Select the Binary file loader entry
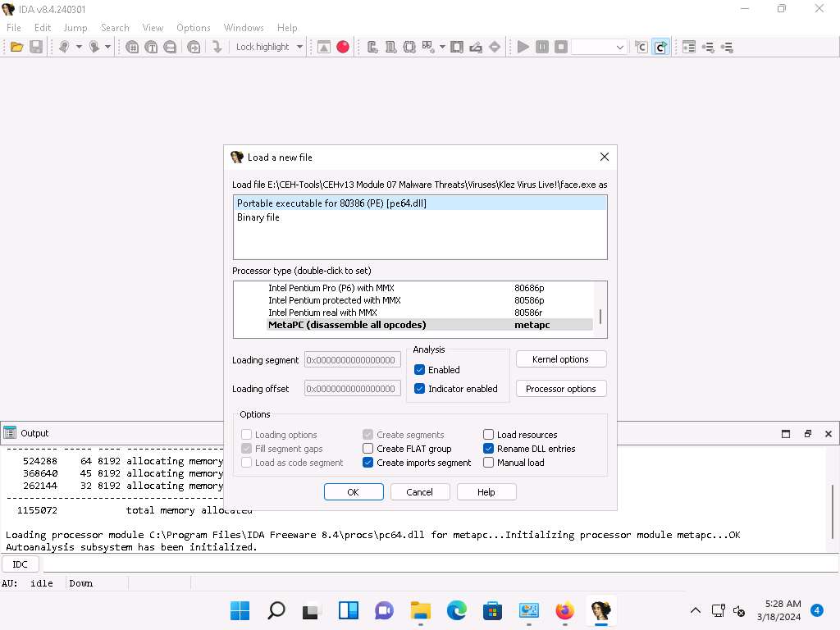Viewport: 840px width, 630px height. (258, 217)
